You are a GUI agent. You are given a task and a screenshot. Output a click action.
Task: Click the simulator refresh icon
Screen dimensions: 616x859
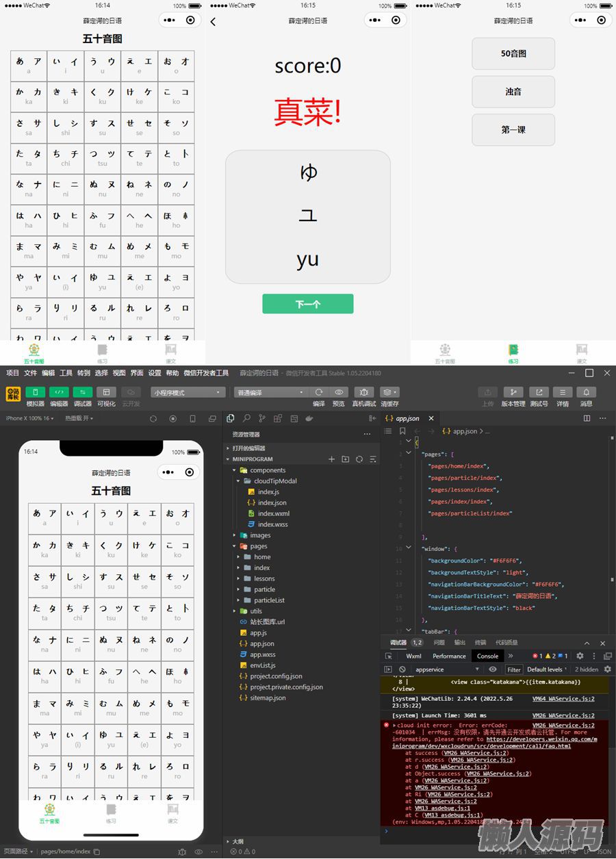click(x=153, y=418)
